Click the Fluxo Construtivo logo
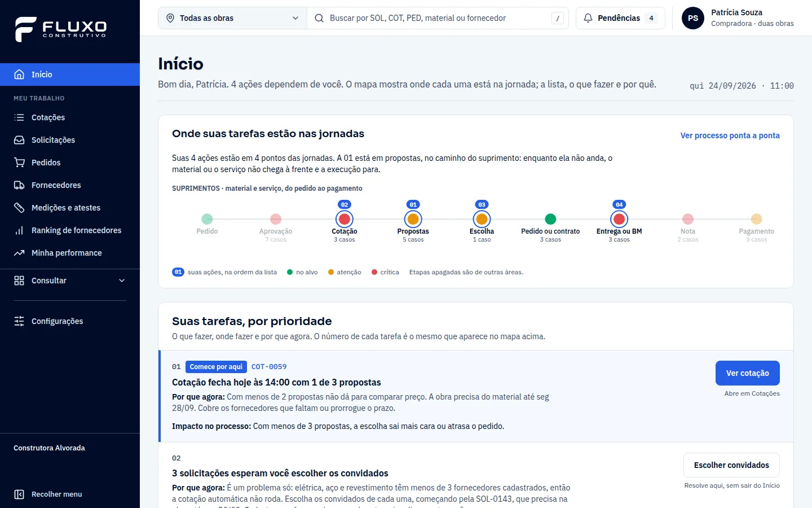 tap(60, 29)
